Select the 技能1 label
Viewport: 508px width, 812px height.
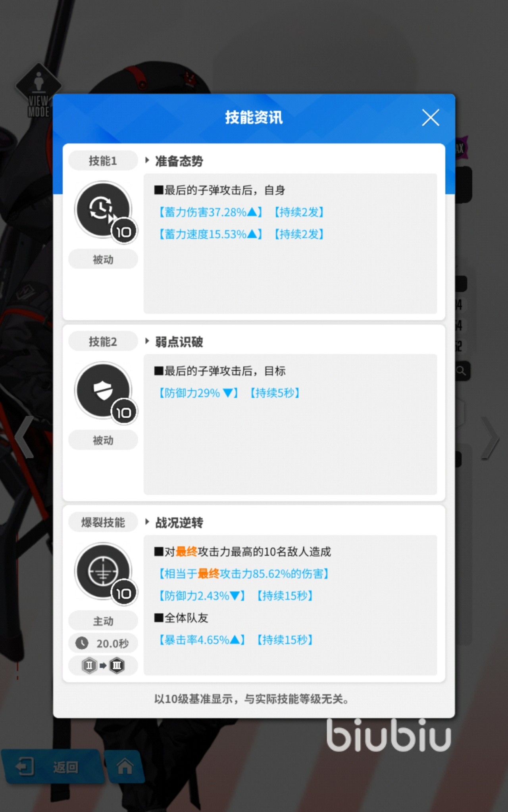point(103,161)
